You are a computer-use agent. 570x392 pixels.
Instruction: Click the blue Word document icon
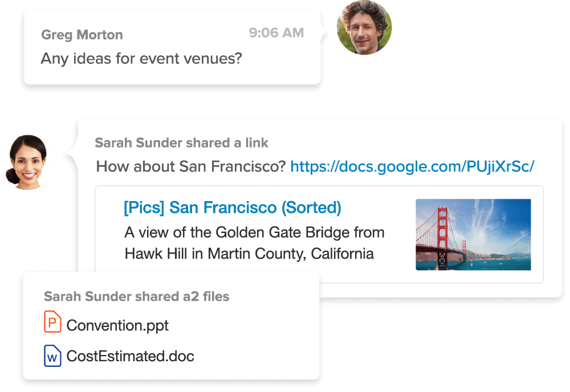pos(52,356)
